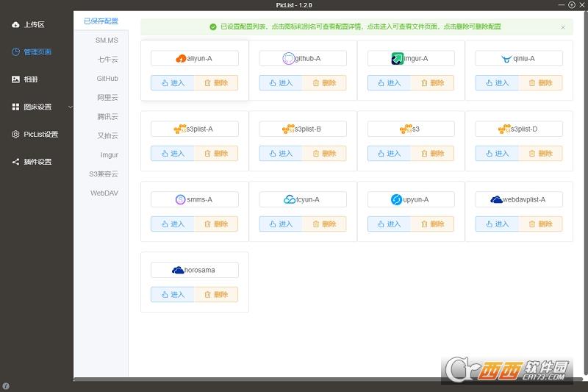Screen dimensions: 588x392
Task: Click the s3plist-B S3 icon
Action: (288, 129)
